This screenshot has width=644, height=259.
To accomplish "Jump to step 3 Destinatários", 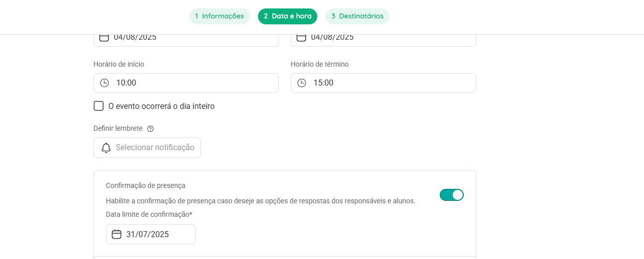I will tap(357, 16).
